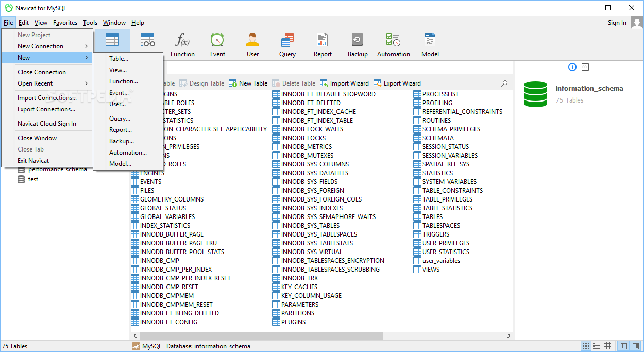The image size is (644, 352).
Task: Select the performance_schema database
Action: pos(57,169)
